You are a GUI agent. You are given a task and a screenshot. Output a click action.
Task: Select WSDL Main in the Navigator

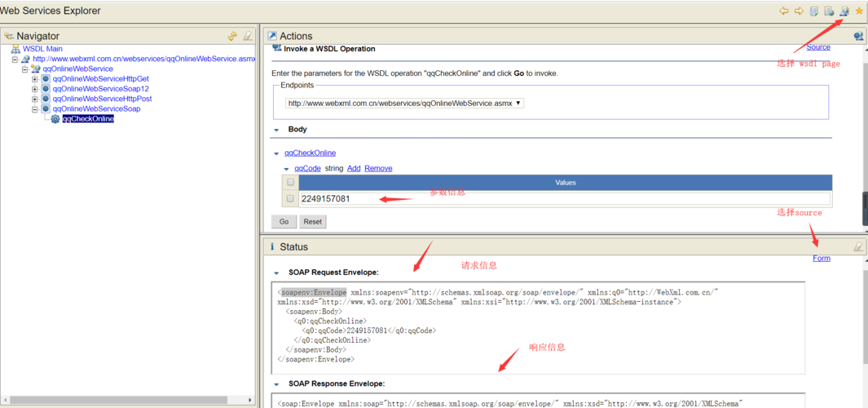(x=42, y=49)
